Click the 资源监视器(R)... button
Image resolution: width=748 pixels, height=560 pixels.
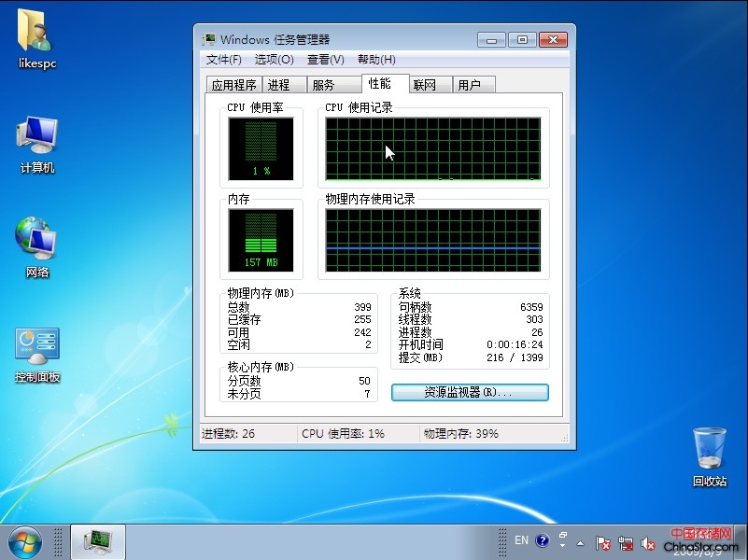(469, 393)
